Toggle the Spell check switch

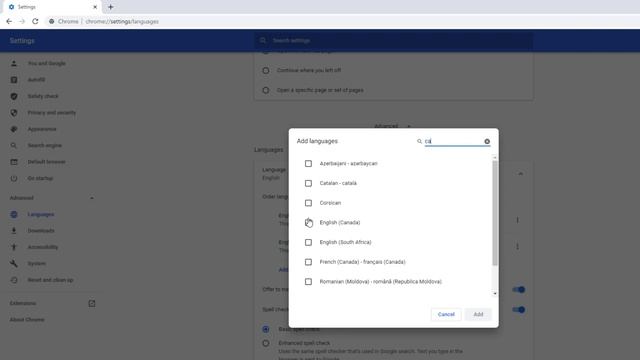click(x=518, y=310)
